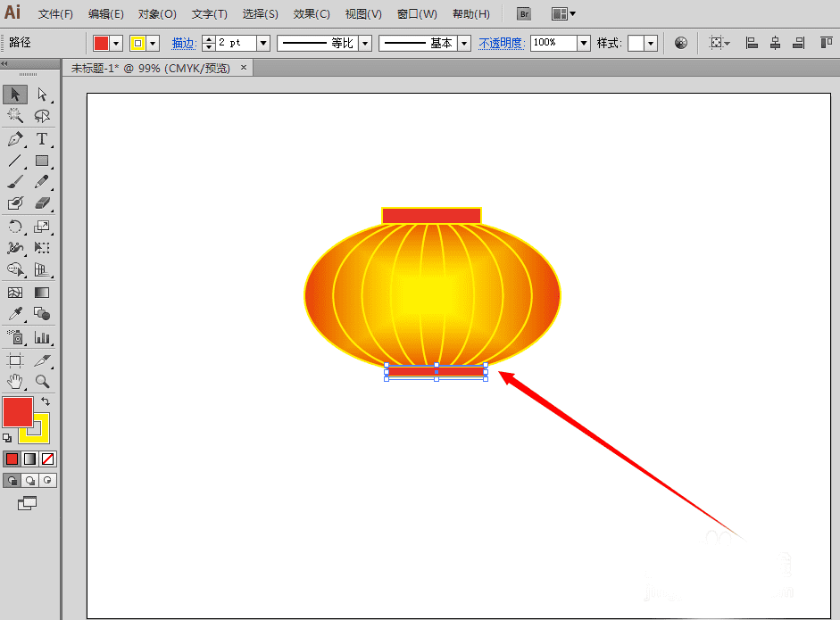840x620 pixels.
Task: Open the 效果(C) menu
Action: (x=312, y=14)
